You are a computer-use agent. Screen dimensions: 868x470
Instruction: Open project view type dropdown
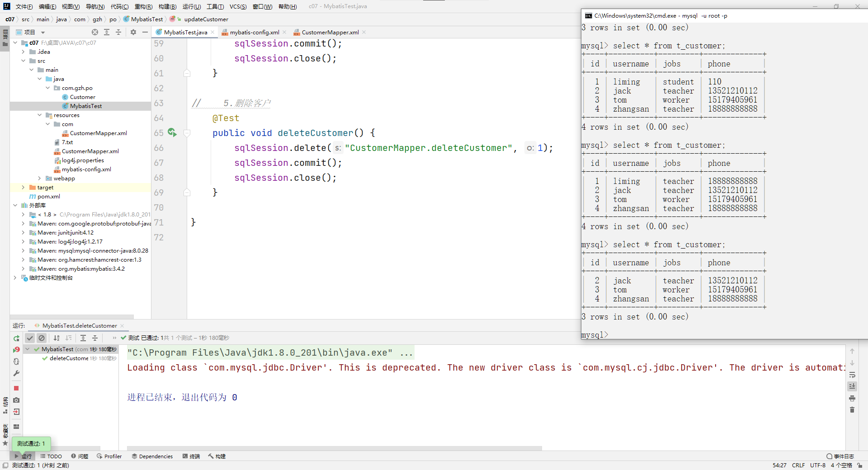point(43,33)
